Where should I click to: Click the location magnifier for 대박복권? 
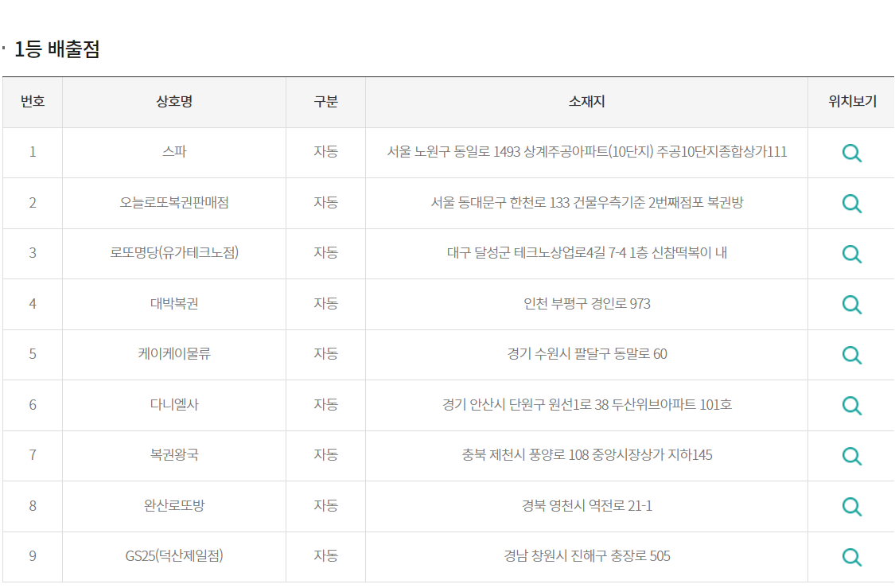(x=851, y=304)
